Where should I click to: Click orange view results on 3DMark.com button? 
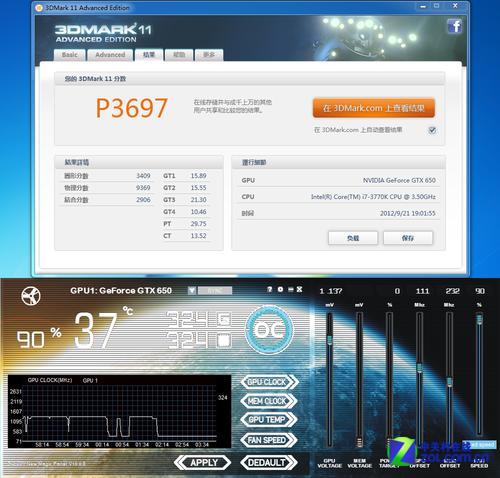[x=374, y=108]
